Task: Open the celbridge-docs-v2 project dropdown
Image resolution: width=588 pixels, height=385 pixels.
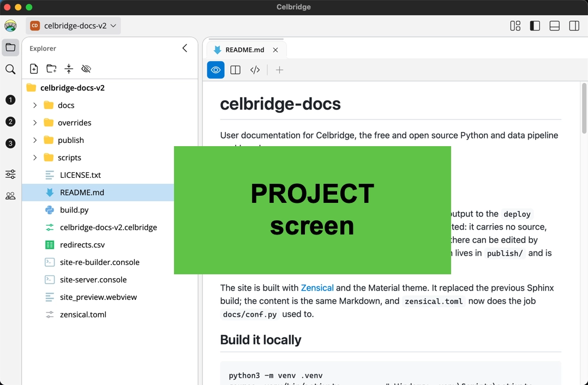Action: tap(74, 26)
